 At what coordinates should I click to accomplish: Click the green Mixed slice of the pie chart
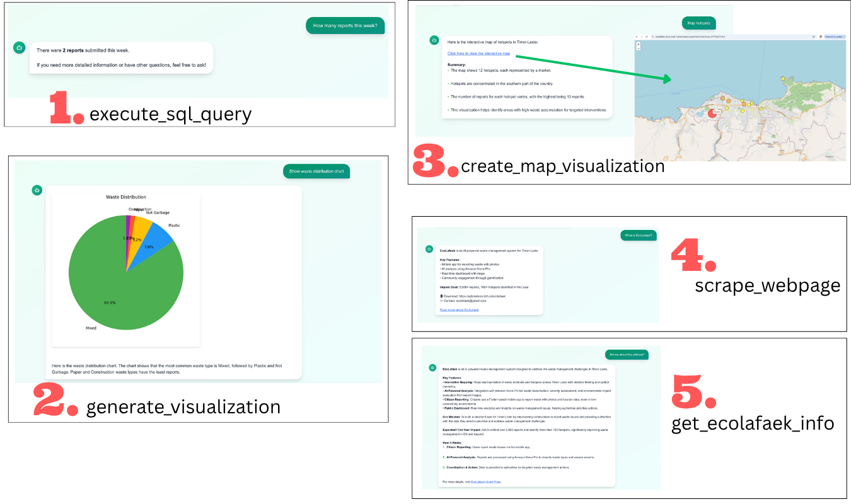tap(120, 290)
